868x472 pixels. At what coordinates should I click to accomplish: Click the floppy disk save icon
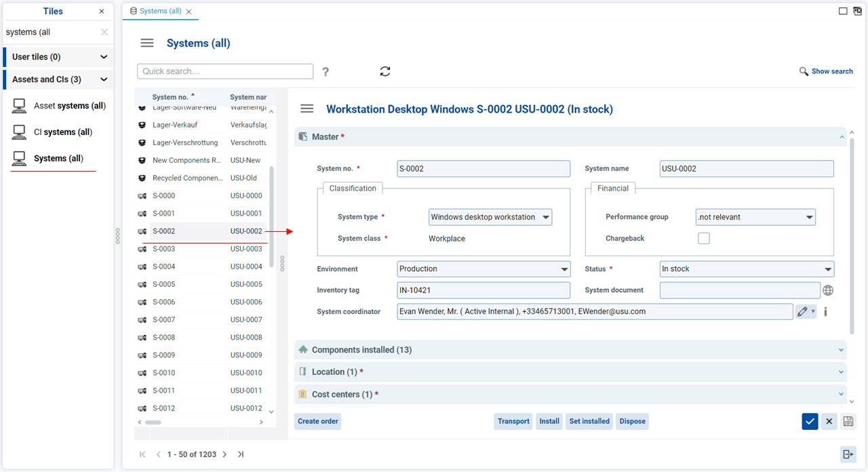[848, 422]
